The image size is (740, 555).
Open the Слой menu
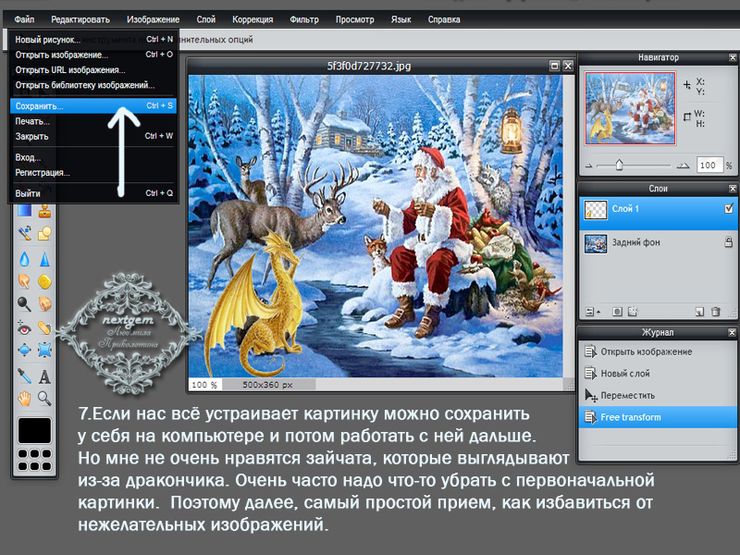206,19
